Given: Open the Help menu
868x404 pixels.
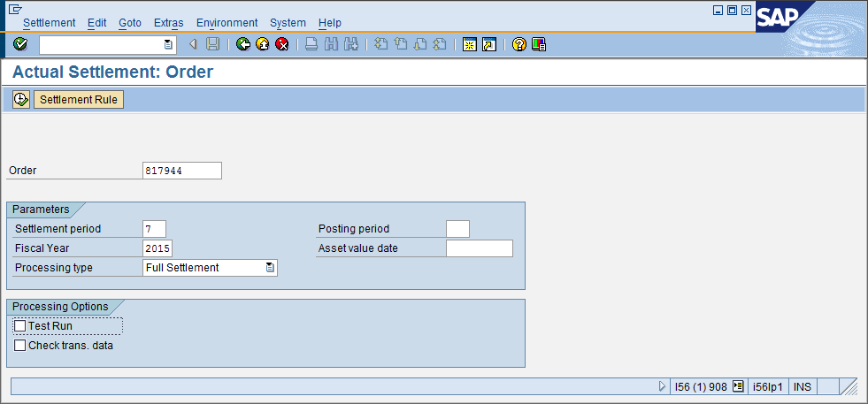Looking at the screenshot, I should pos(330,23).
